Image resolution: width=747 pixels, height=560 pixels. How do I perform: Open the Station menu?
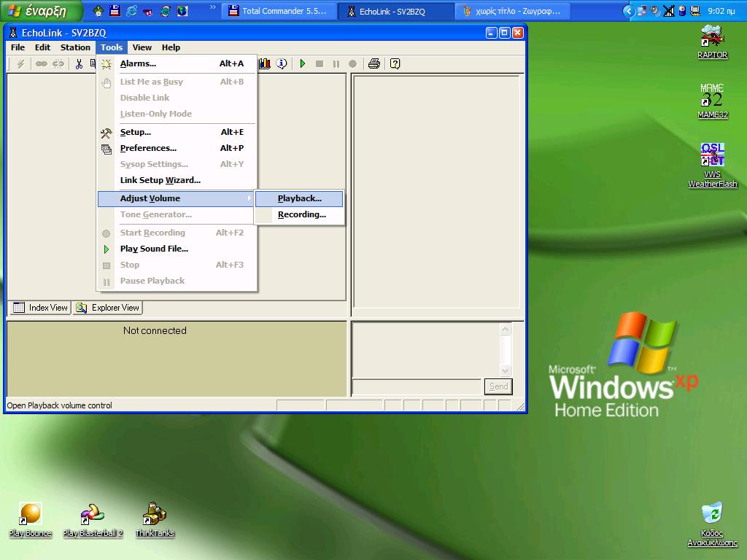tap(75, 47)
